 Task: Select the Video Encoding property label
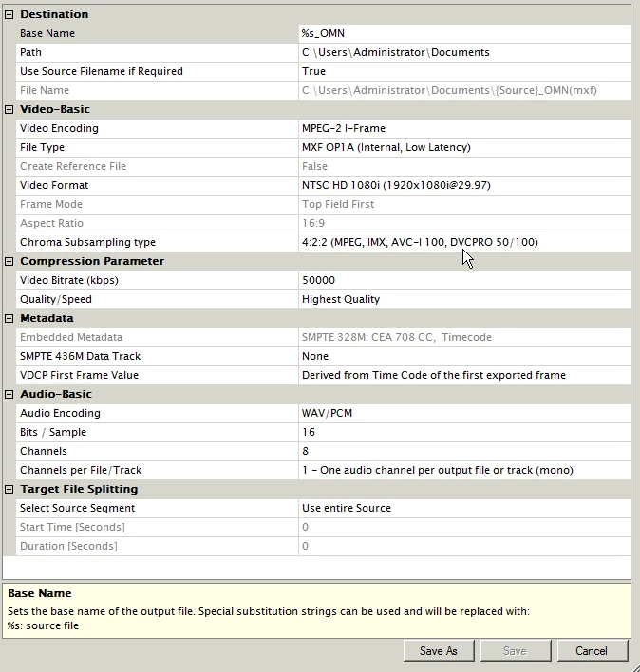pos(59,128)
